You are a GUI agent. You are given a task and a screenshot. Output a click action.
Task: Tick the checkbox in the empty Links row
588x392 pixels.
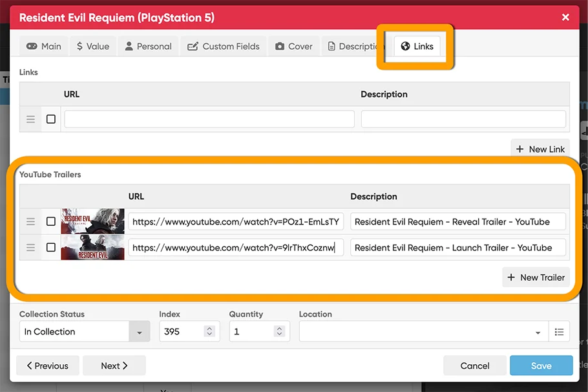pos(51,119)
